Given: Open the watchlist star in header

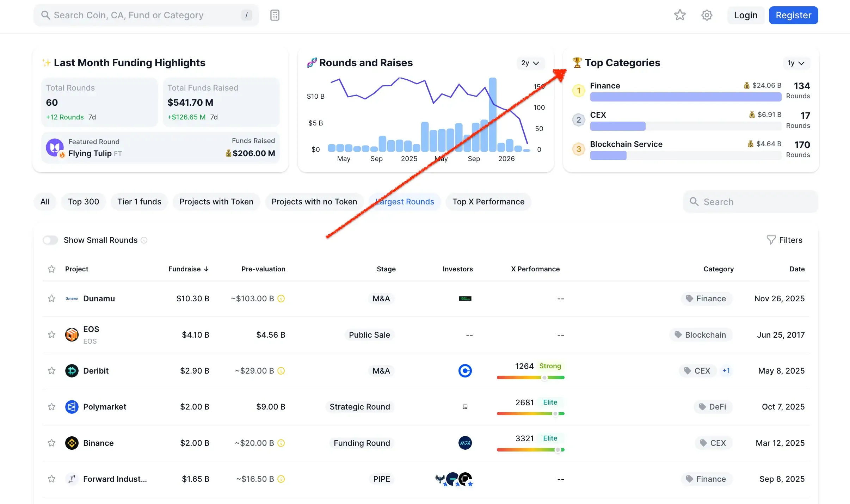Looking at the screenshot, I should coord(679,15).
